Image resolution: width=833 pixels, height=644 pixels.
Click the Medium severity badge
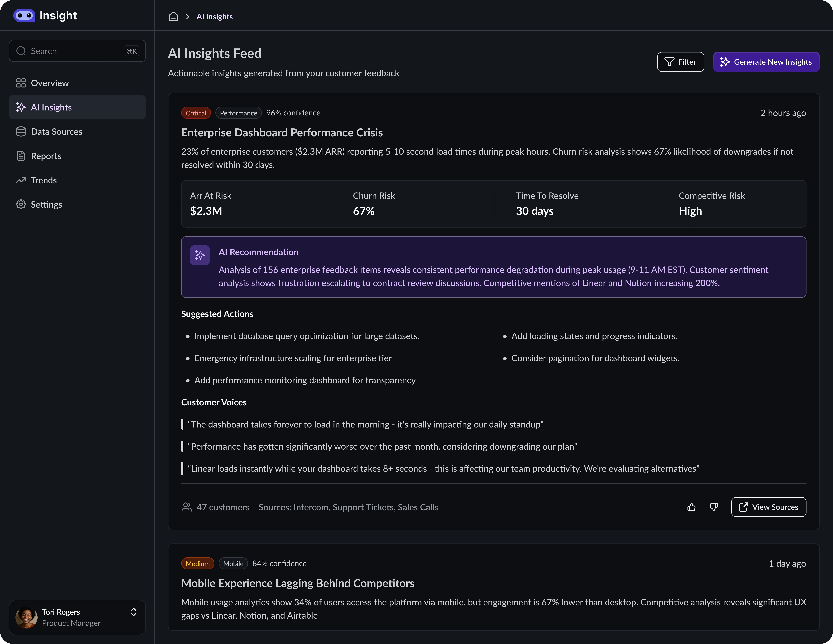(x=198, y=563)
